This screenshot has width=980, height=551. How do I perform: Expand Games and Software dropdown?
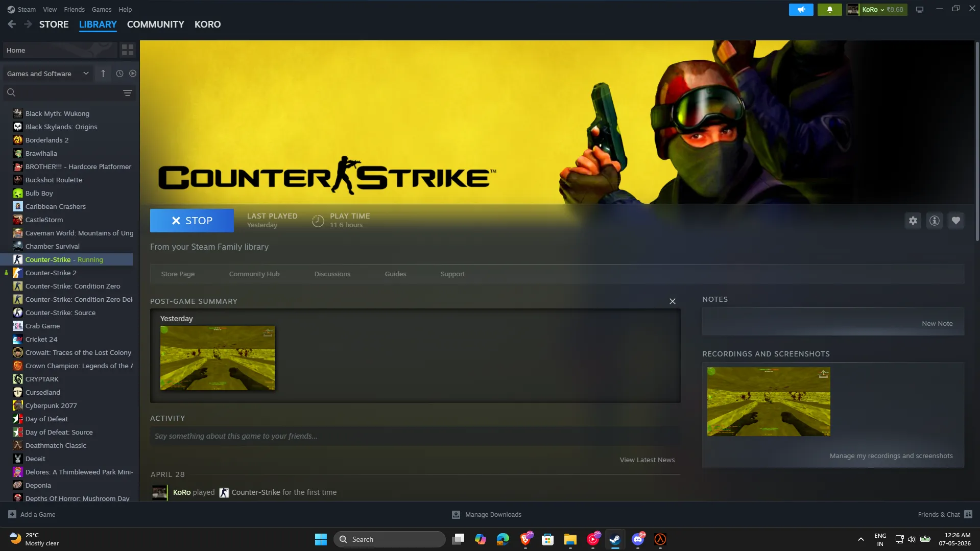pyautogui.click(x=48, y=74)
